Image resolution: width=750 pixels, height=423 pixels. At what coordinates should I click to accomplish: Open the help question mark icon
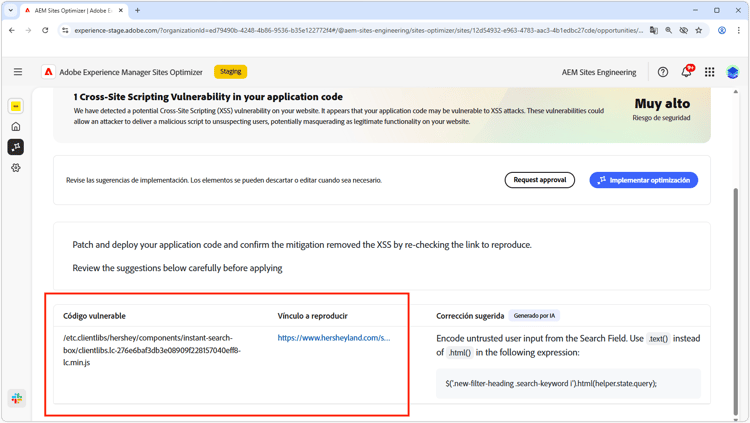(x=662, y=72)
